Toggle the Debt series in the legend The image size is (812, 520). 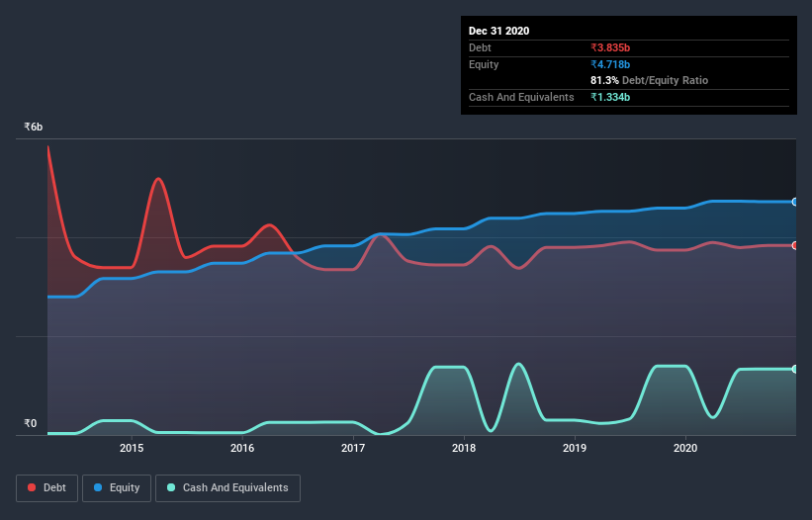coord(47,488)
